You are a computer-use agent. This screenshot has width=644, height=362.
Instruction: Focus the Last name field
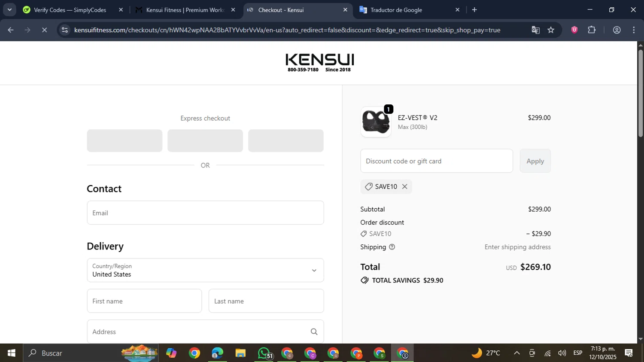266,301
